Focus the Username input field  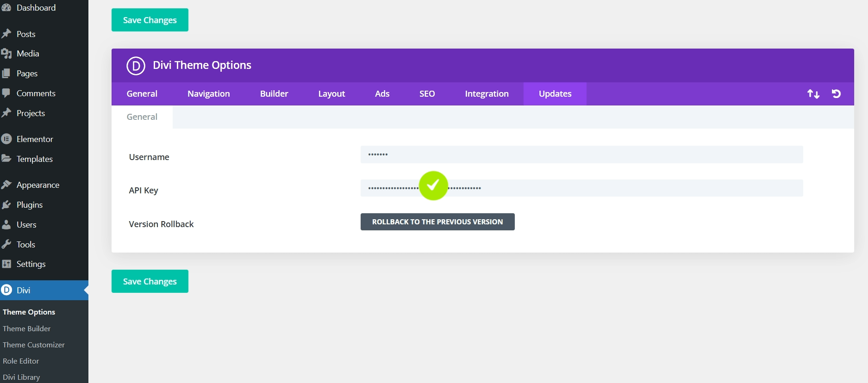581,154
